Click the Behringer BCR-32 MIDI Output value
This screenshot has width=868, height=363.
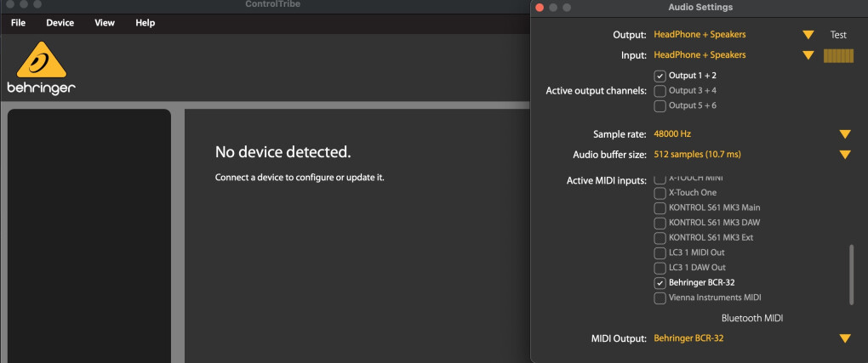click(688, 338)
